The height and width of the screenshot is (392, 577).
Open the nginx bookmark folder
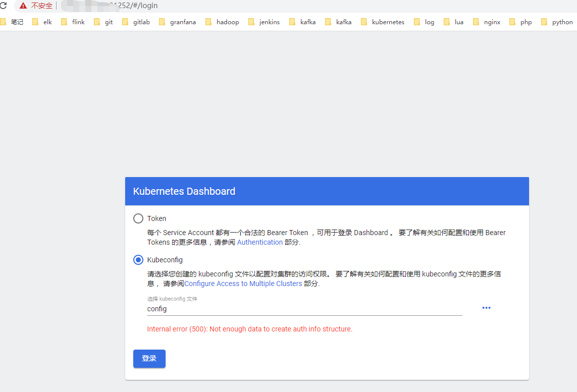click(487, 22)
